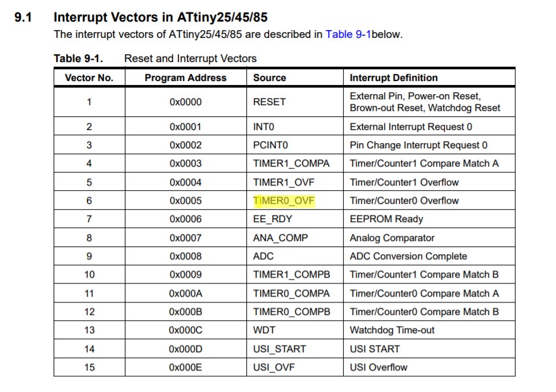Click the PCINT0 source entry
556x392 pixels.
point(269,145)
